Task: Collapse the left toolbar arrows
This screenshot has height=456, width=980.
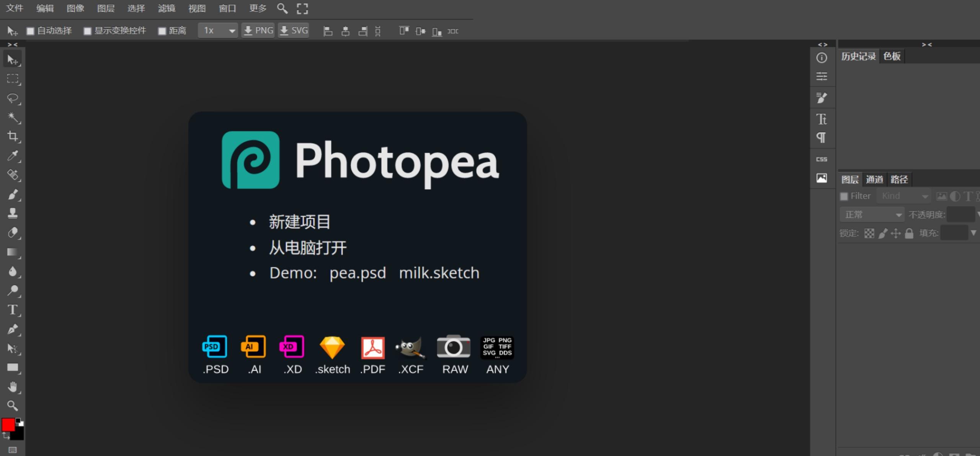Action: [x=13, y=44]
